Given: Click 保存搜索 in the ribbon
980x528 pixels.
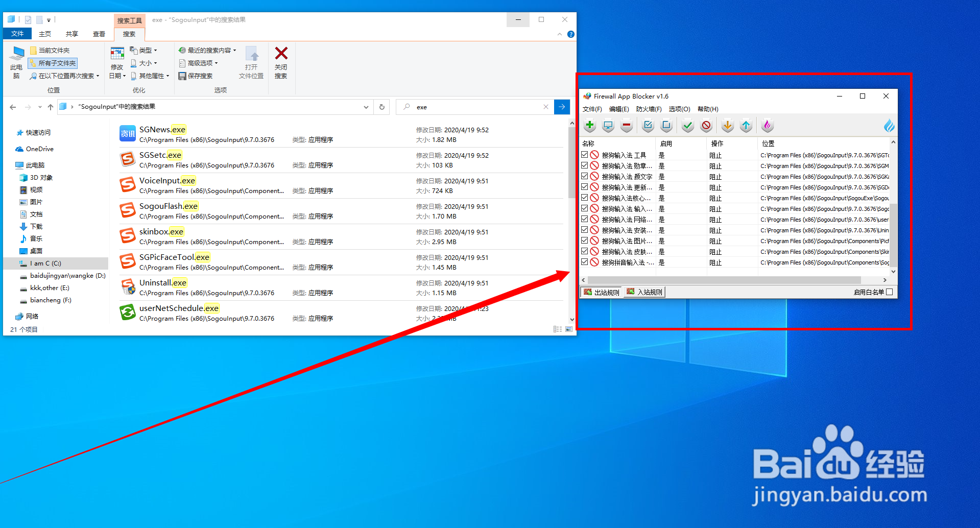Looking at the screenshot, I should point(195,76).
